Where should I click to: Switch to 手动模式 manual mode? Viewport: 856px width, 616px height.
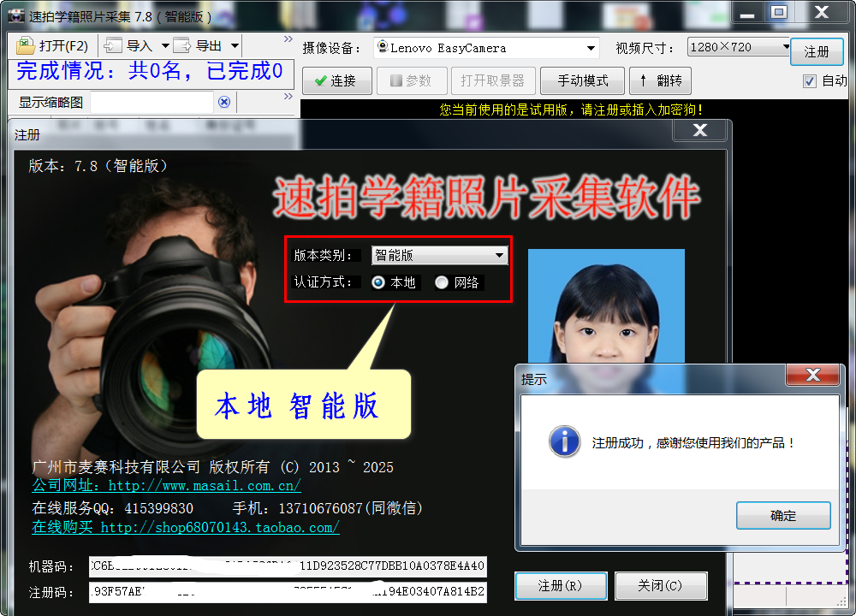tap(582, 80)
